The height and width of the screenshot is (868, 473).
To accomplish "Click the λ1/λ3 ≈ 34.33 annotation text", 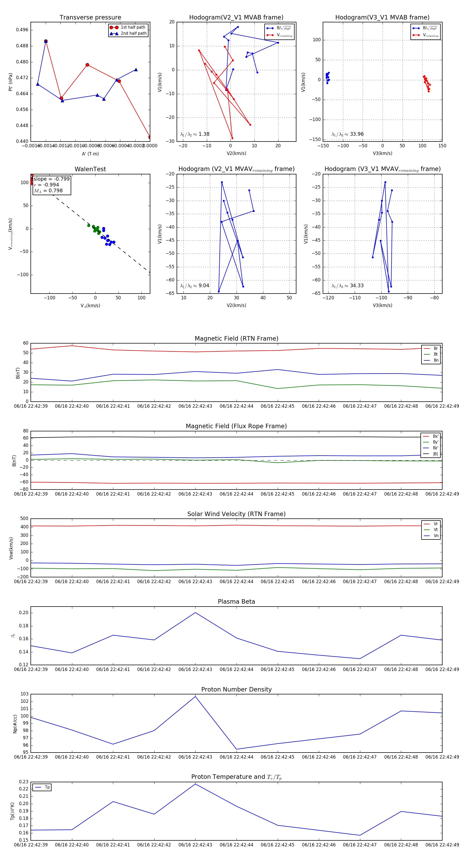I will (347, 286).
